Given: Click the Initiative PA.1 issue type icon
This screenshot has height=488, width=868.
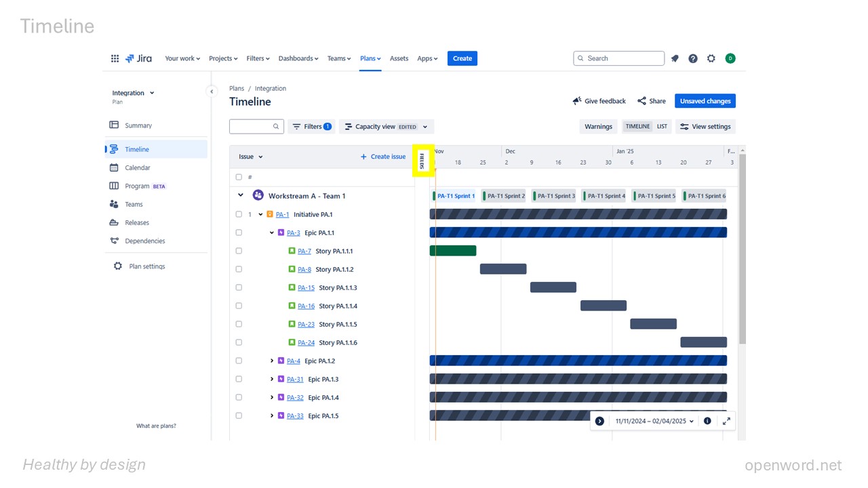Looking at the screenshot, I should pos(270,214).
